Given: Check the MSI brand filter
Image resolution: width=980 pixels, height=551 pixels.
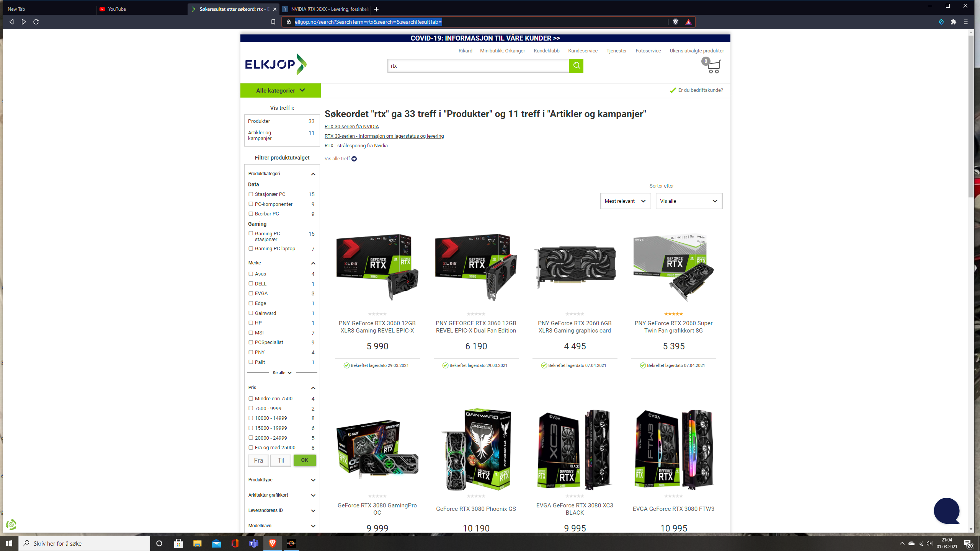Looking at the screenshot, I should tap(251, 333).
